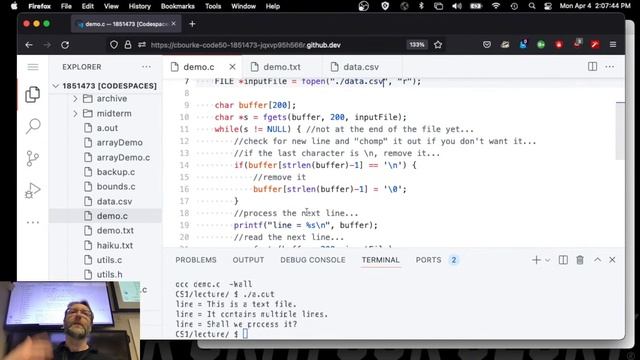Switch to the demo.txt editor tab
This screenshot has height=360, width=640.
coord(282,67)
